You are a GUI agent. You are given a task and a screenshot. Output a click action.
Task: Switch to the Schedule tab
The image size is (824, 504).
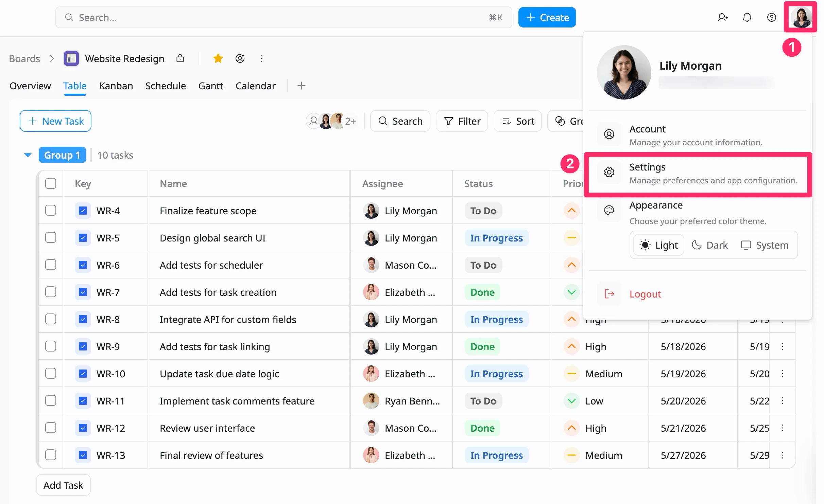[166, 86]
